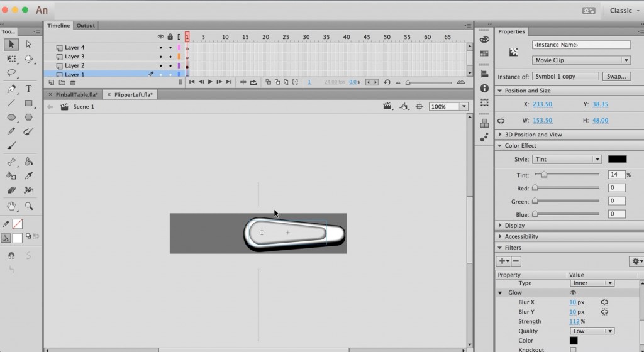Viewport: 644px width, 352px height.
Task: Select the Ink Bottle tool
Action: click(11, 175)
